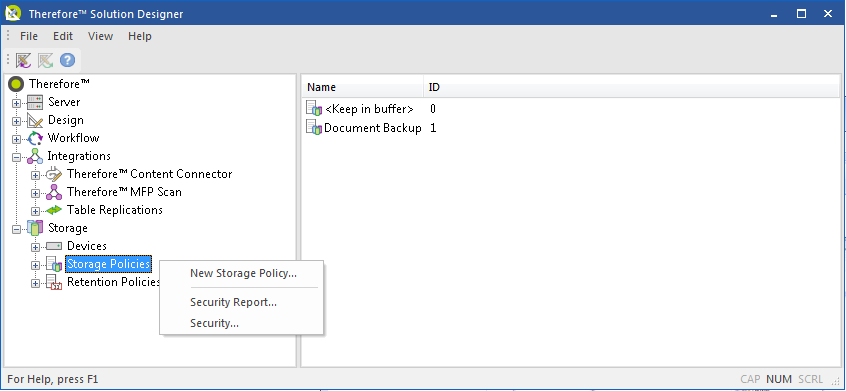The width and height of the screenshot is (846, 391).
Task: Select Devices in the tree
Action: (87, 246)
